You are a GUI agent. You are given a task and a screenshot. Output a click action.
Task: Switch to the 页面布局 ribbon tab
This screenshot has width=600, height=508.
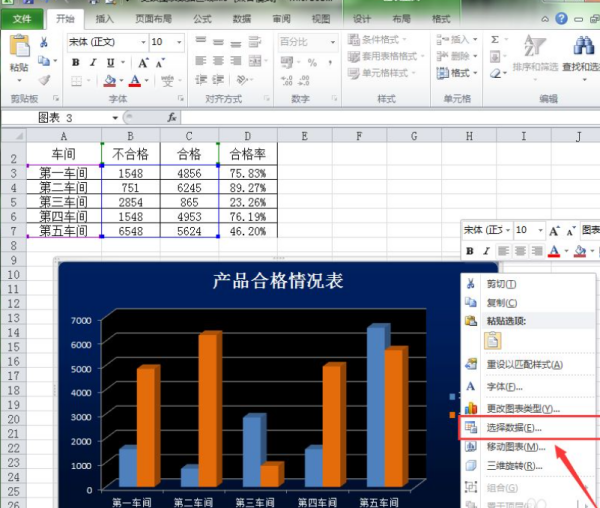point(153,19)
